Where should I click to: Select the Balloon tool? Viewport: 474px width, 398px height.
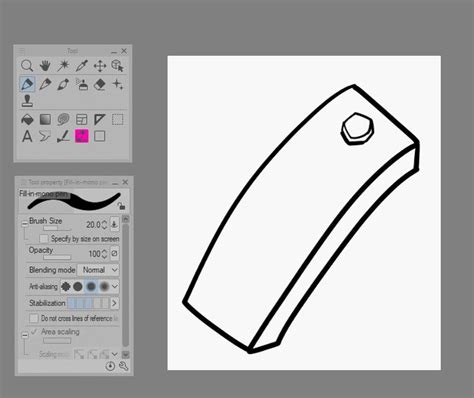click(45, 136)
